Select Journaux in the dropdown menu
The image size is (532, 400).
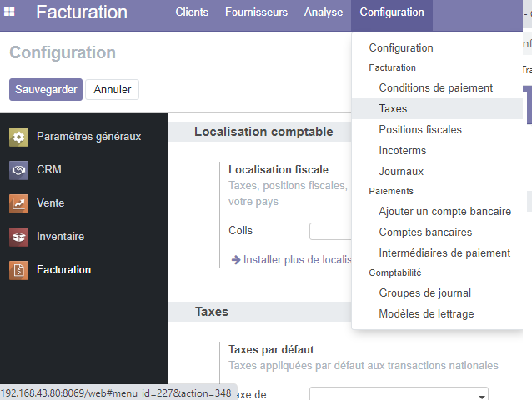[401, 172]
